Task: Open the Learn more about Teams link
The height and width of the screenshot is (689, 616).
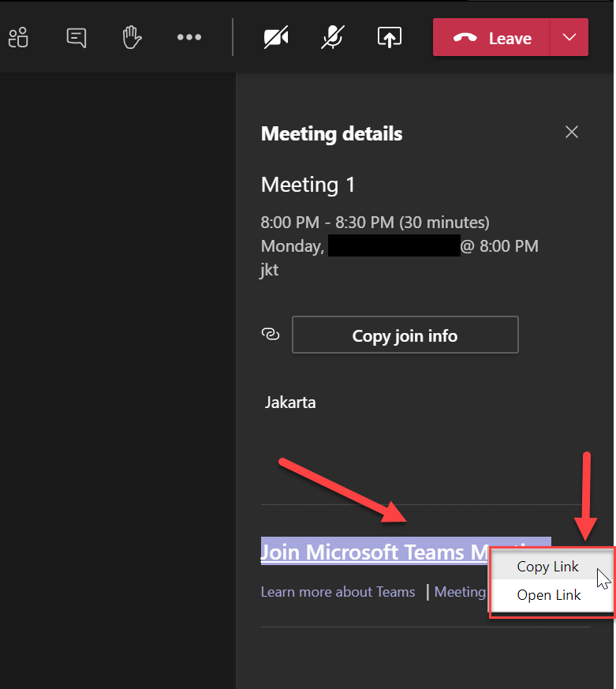Action: [338, 592]
